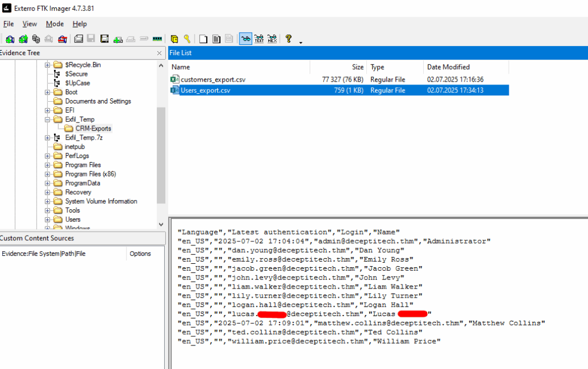Click the greyed Remove Evidence Item icon
The image size is (588, 369).
(49, 39)
